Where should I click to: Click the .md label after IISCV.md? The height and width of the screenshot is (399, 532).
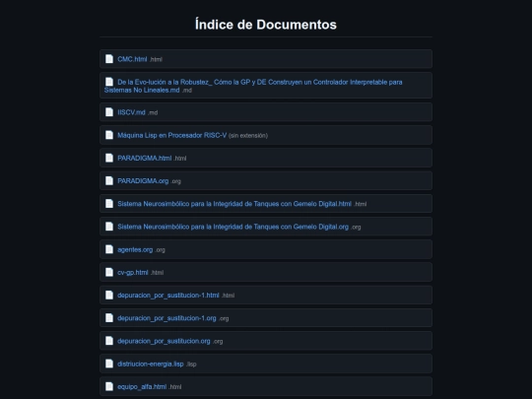[x=153, y=112]
